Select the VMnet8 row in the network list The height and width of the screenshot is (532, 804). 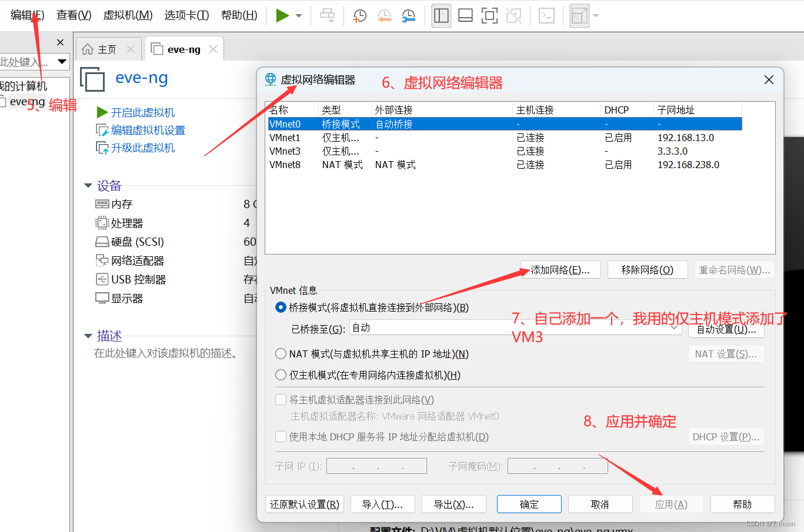505,165
